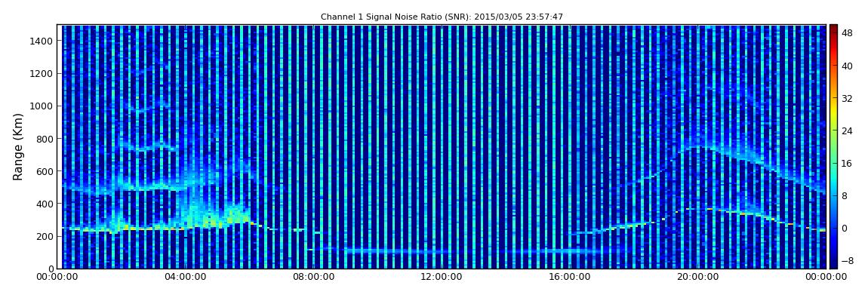Image resolution: width=868 pixels, height=307 pixels.
Task: Click the colorbar label −8
Action: click(x=847, y=260)
